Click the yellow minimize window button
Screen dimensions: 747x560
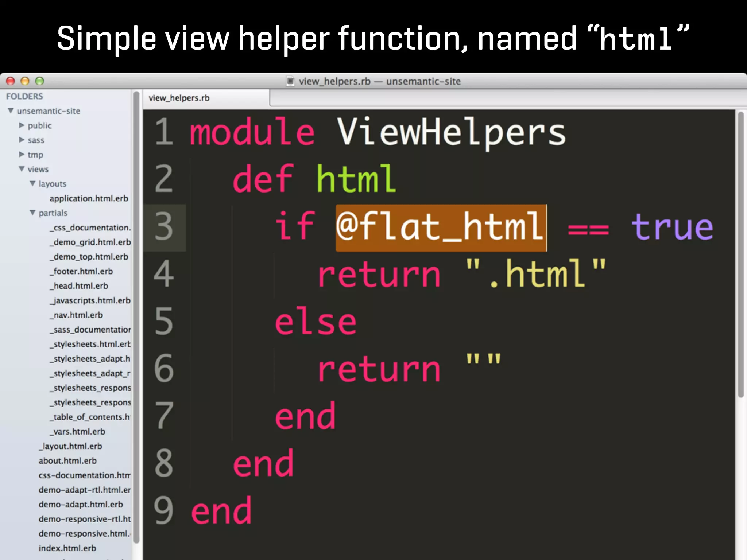[x=25, y=81]
